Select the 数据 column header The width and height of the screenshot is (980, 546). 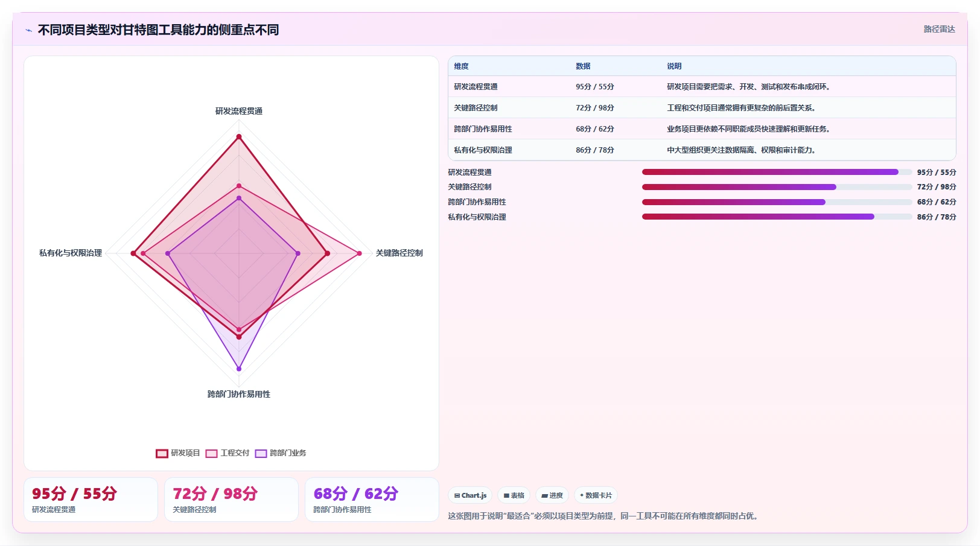coord(583,66)
